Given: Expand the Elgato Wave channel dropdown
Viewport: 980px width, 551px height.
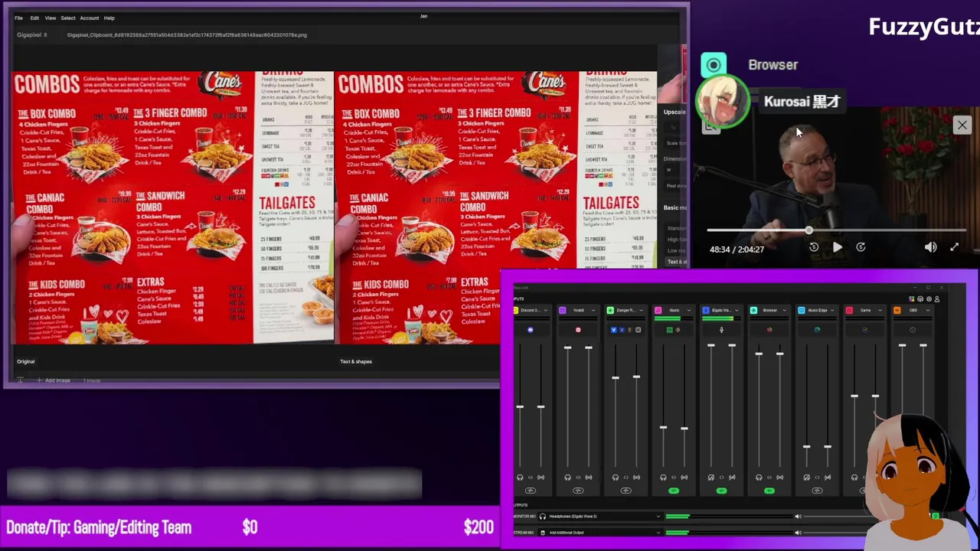Looking at the screenshot, I should coord(736,311).
